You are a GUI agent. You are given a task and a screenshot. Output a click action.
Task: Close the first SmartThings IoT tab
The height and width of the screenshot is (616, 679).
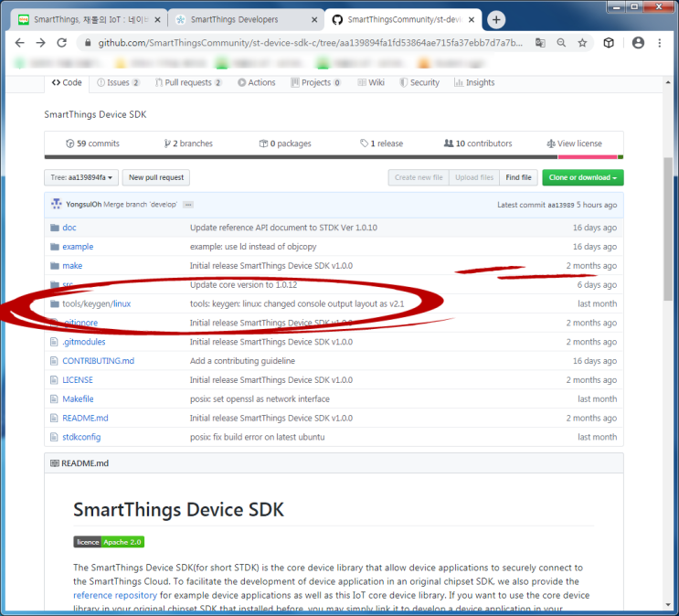coord(157,19)
